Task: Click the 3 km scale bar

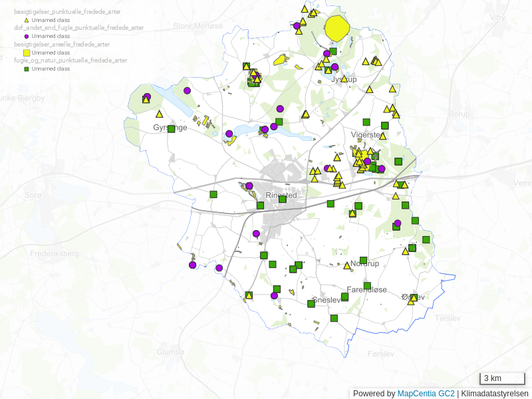Action: [x=503, y=379]
